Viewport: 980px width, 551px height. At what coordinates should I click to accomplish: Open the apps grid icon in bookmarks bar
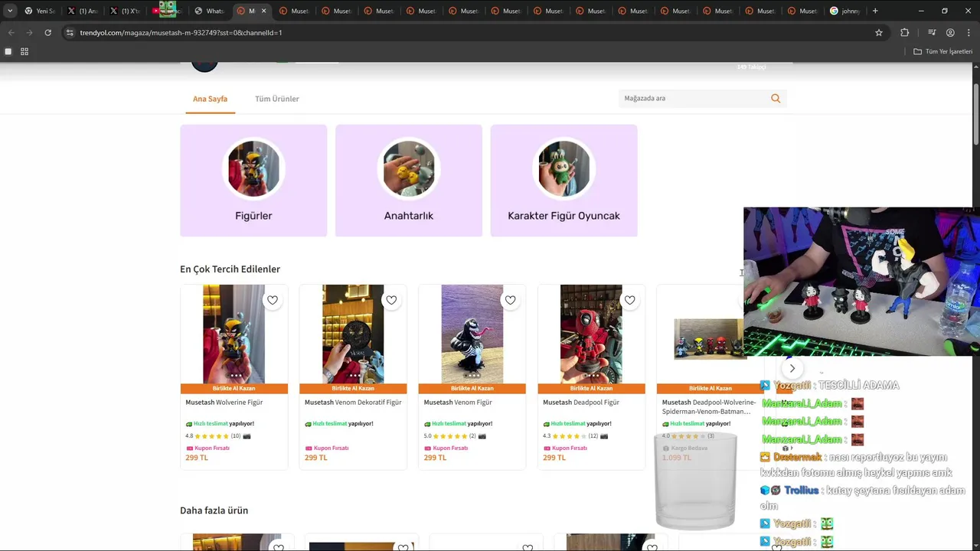click(24, 51)
